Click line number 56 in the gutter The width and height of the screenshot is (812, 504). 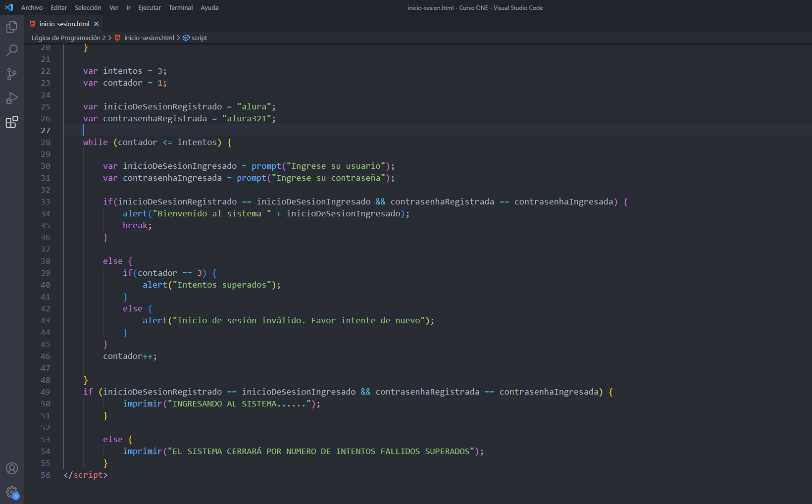[x=46, y=475]
